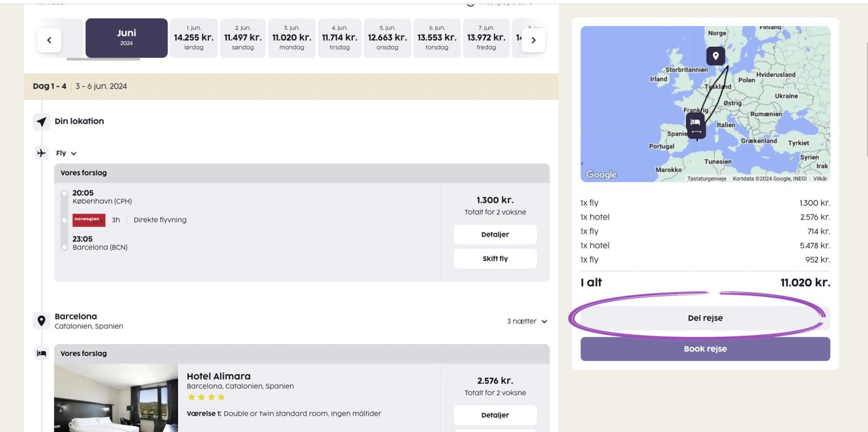Image resolution: width=868 pixels, height=432 pixels.
Task: Click the hotel bed icon by Vores forslag
Action: 41,354
